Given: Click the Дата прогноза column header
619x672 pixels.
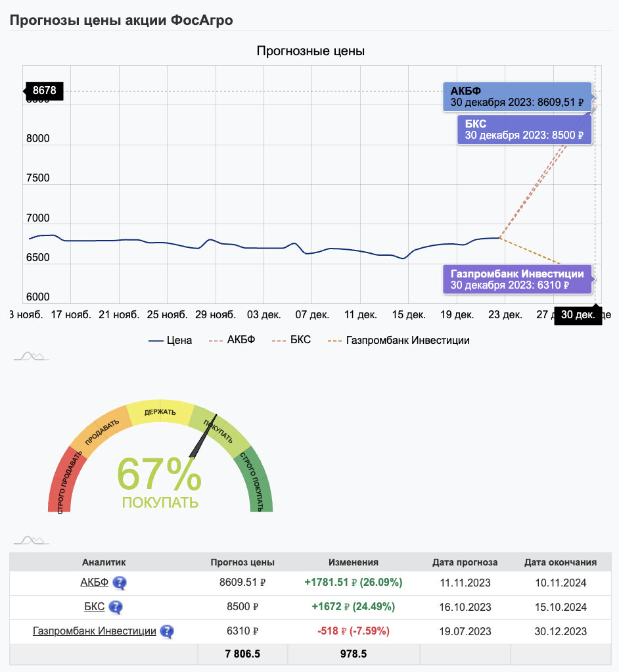Looking at the screenshot, I should click(465, 562).
